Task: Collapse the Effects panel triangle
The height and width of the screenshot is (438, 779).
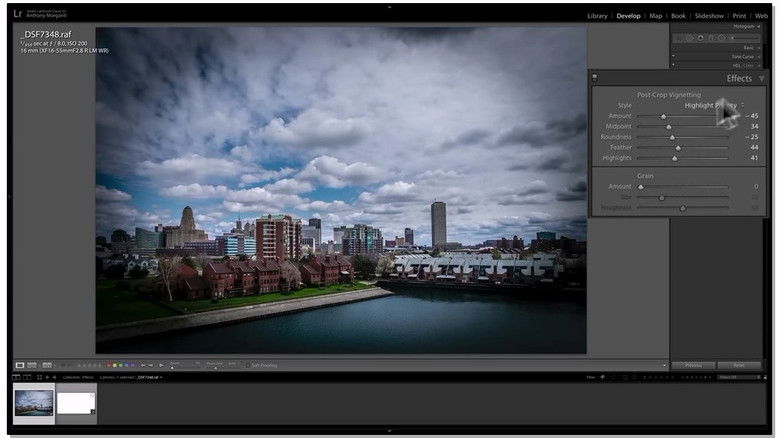Action: [761, 78]
